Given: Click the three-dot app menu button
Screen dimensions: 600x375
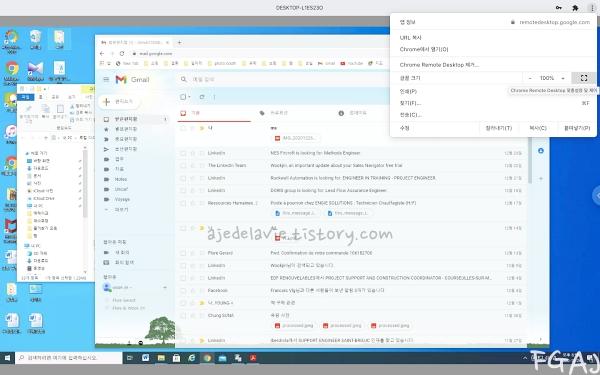Looking at the screenshot, I should [592, 8].
